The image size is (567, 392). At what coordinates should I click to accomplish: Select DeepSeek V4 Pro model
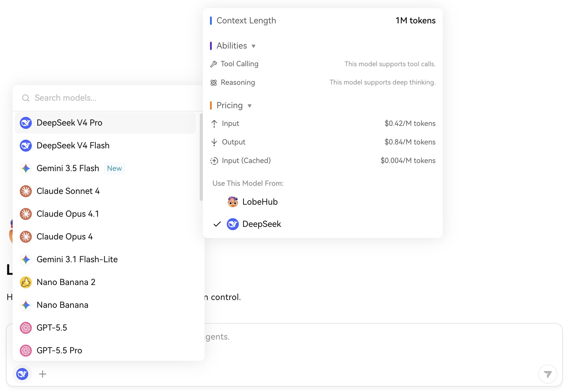105,123
